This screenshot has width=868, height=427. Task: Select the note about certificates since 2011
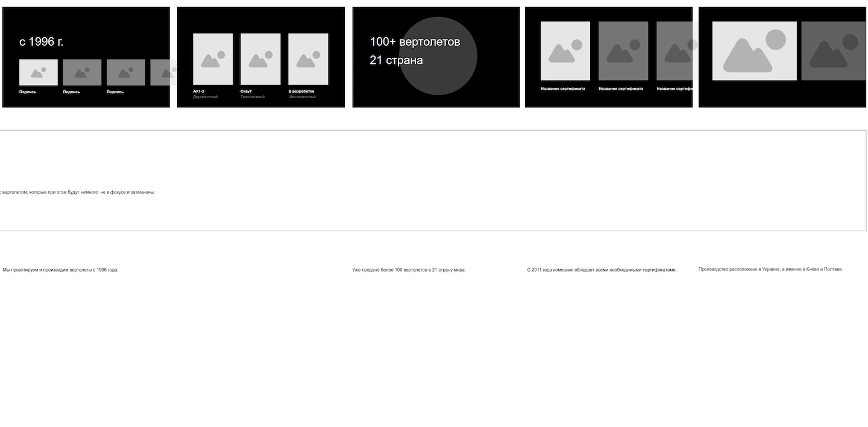[x=602, y=270]
